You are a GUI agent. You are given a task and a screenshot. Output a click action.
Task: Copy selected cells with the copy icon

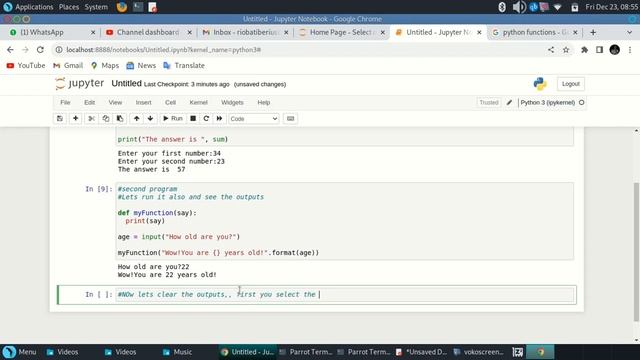click(x=106, y=118)
